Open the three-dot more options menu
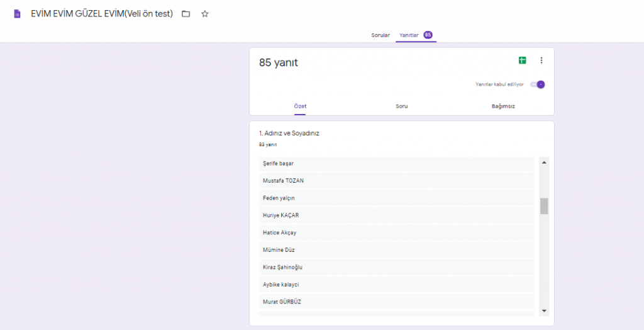 (x=541, y=60)
